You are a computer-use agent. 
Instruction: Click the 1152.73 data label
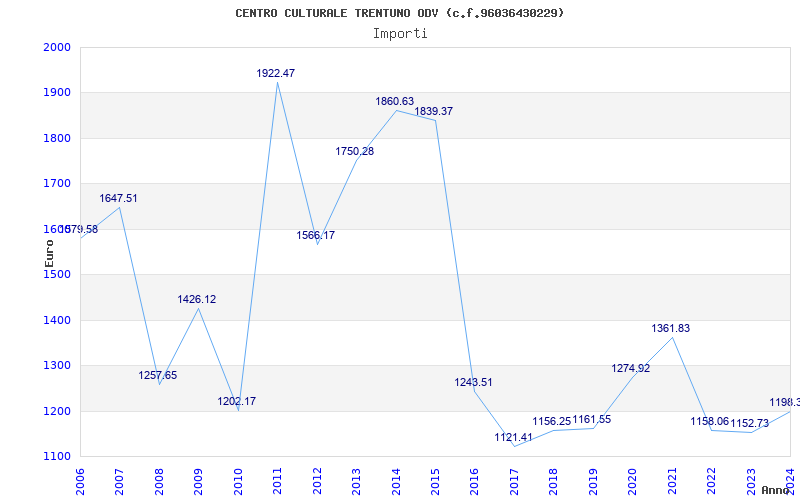749,424
